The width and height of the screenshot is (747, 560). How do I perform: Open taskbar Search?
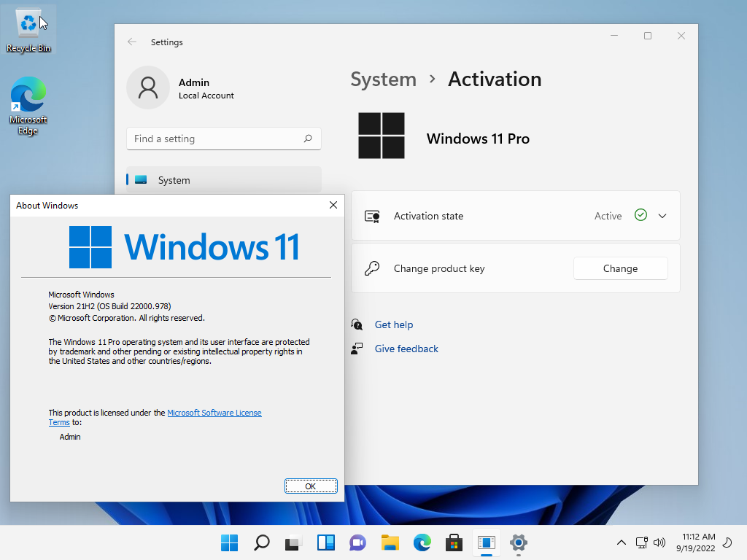tap(262, 542)
